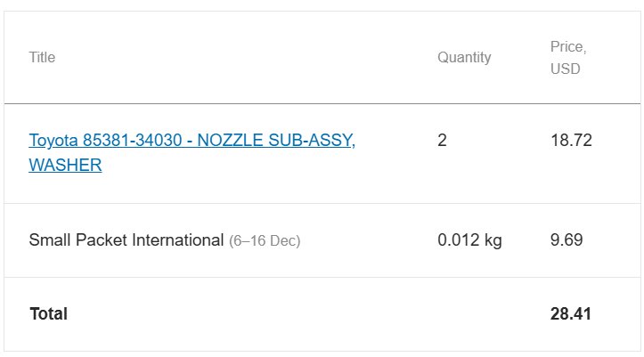Click the item price 18.72

(571, 141)
